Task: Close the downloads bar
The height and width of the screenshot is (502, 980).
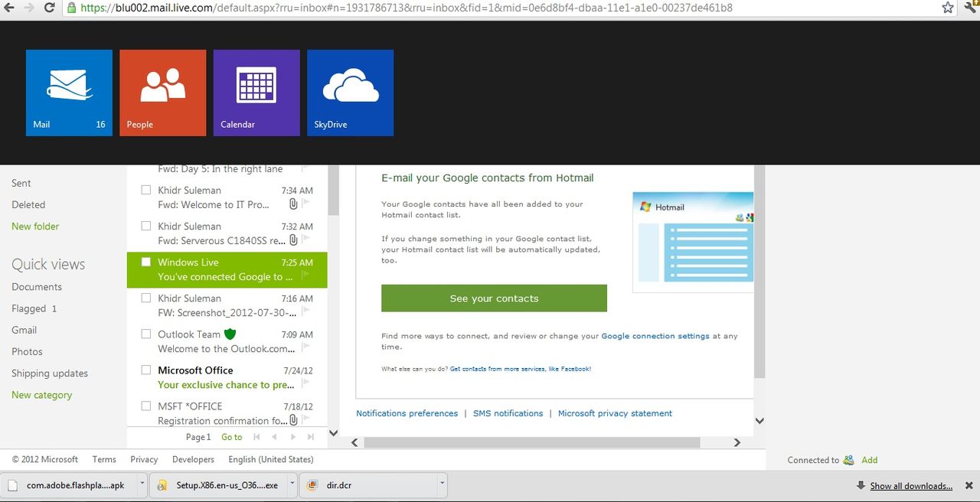Action: click(969, 485)
